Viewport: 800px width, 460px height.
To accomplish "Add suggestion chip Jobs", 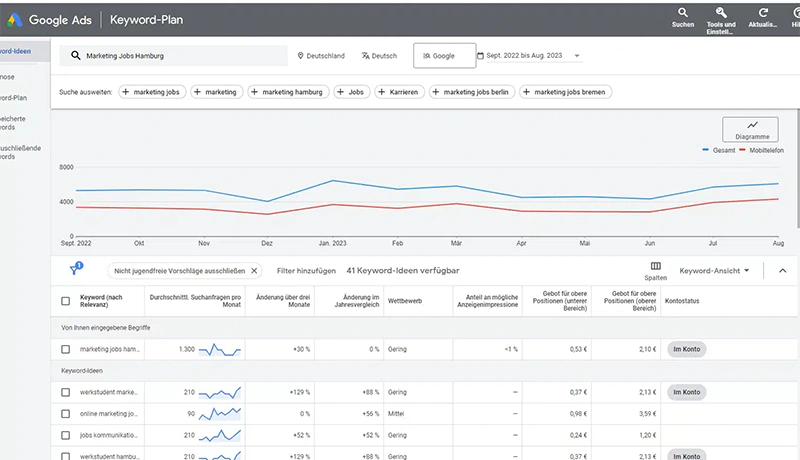I will (352, 92).
